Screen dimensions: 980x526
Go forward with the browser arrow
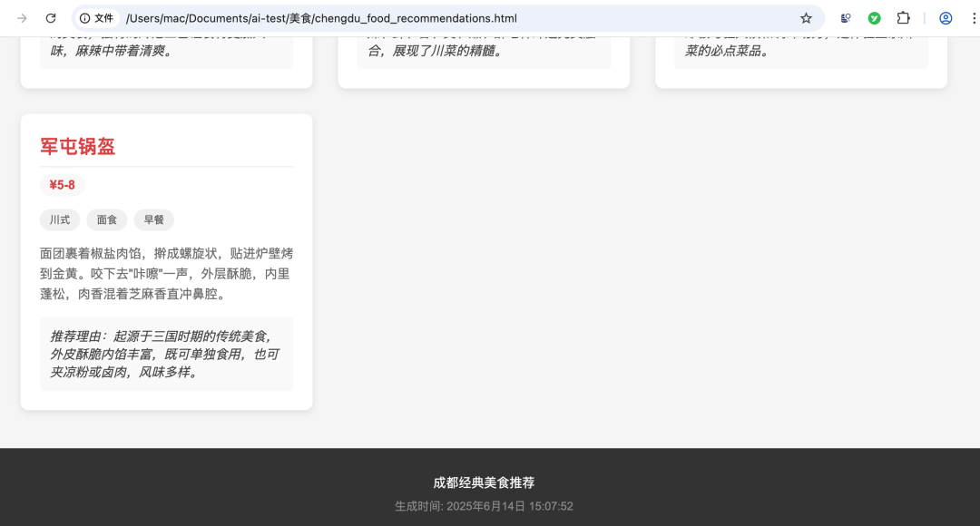tap(22, 18)
